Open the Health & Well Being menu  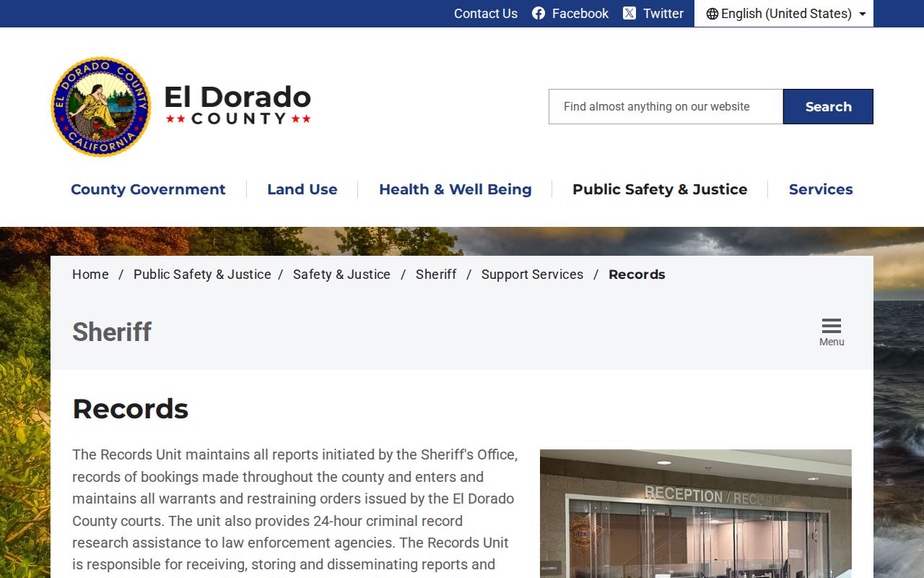[456, 189]
